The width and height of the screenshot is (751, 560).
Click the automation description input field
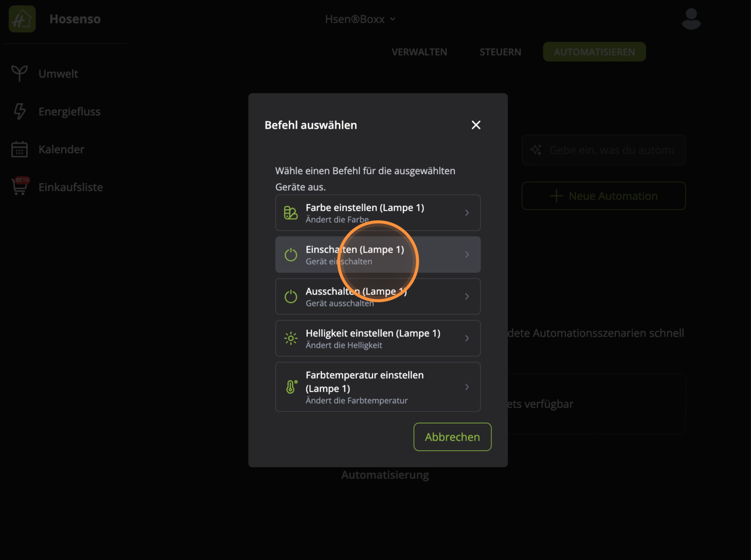tap(611, 150)
